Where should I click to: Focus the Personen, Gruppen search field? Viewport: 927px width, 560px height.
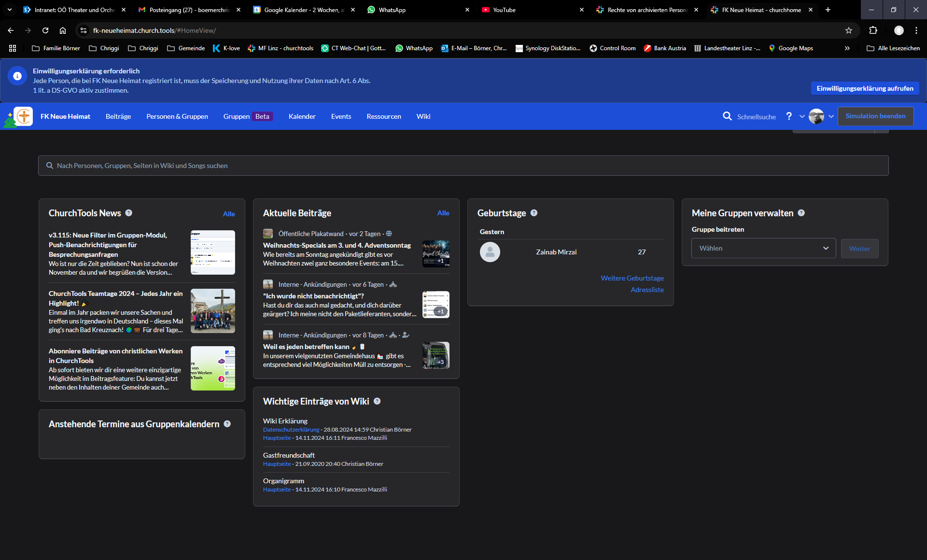point(463,166)
